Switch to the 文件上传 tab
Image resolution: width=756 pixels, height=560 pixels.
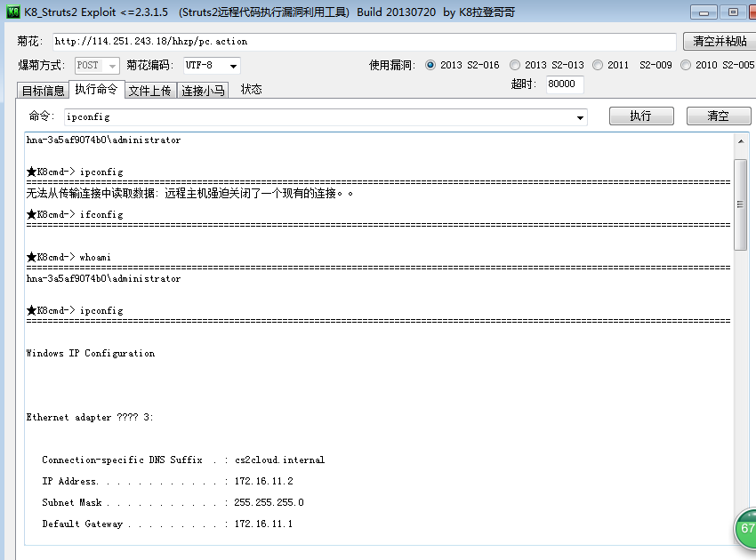click(150, 91)
